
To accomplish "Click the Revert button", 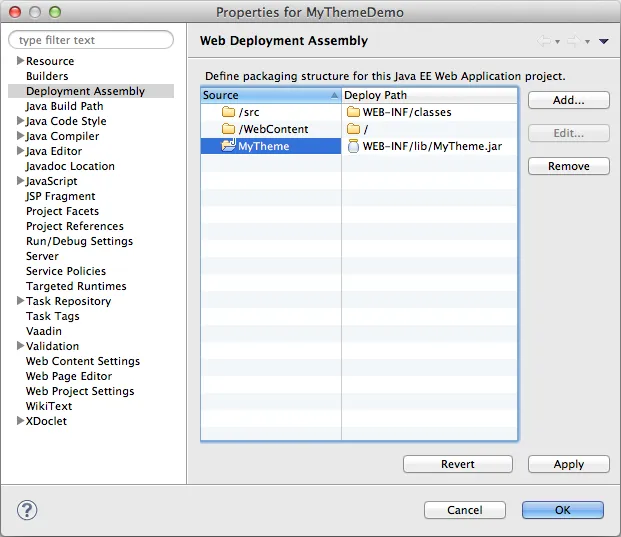I will (x=458, y=464).
